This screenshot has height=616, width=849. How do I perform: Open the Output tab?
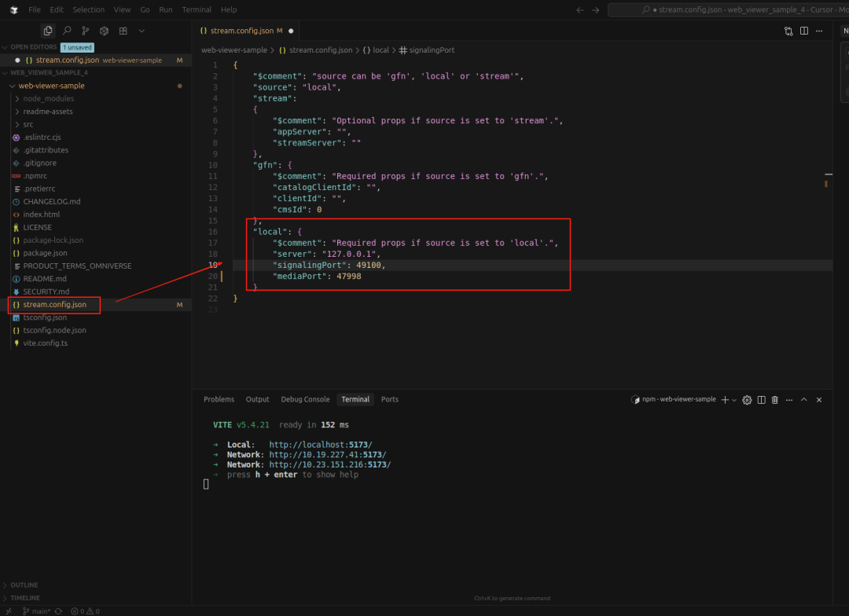(x=257, y=399)
